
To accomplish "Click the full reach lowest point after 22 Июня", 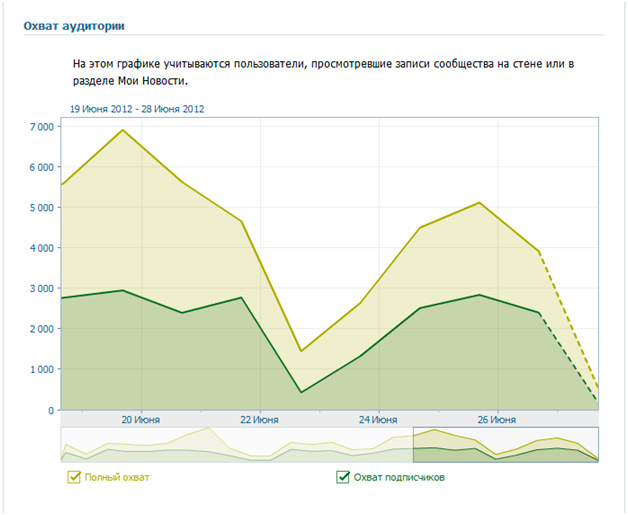I will 301,351.
